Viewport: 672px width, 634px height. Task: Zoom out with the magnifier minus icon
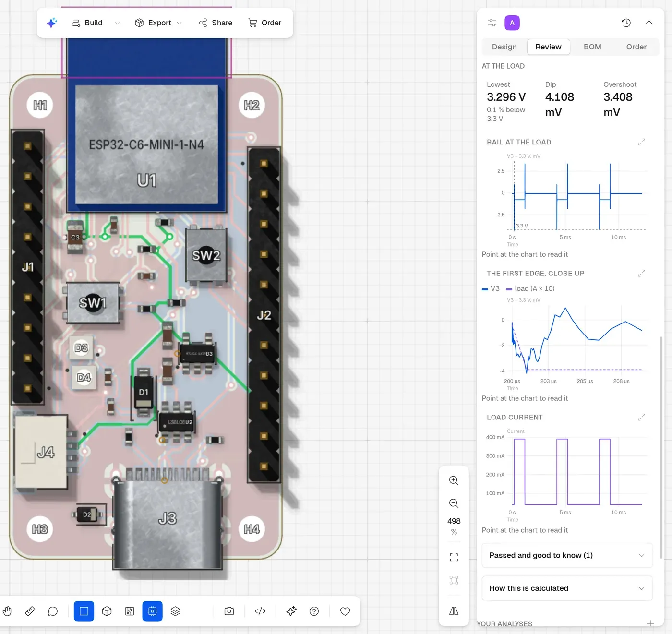click(454, 503)
